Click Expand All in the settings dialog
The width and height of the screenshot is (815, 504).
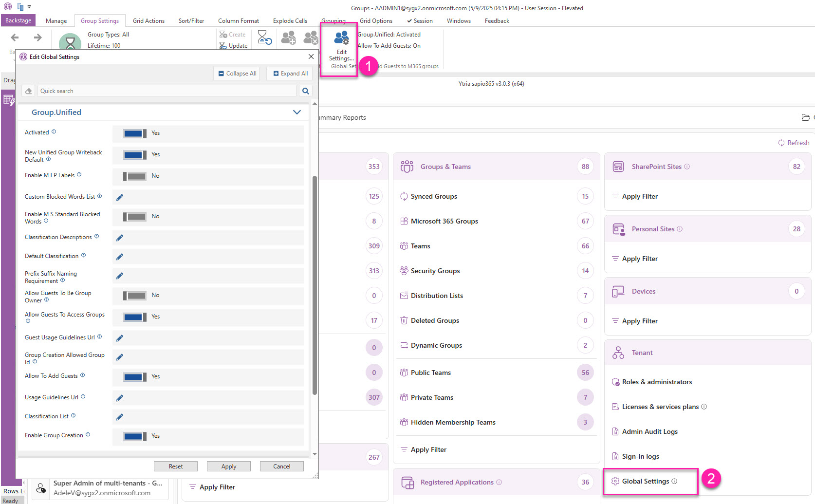[x=289, y=73]
